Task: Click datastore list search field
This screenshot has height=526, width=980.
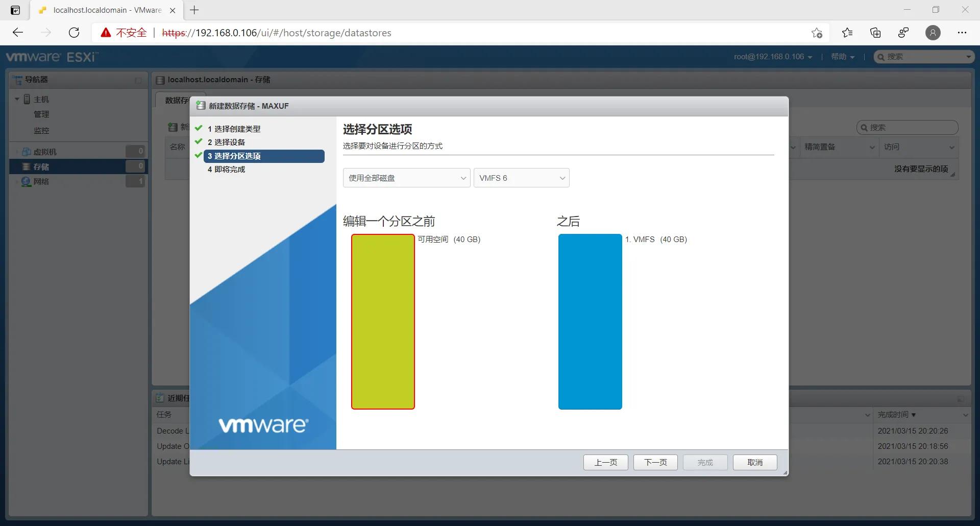Action: click(x=907, y=127)
